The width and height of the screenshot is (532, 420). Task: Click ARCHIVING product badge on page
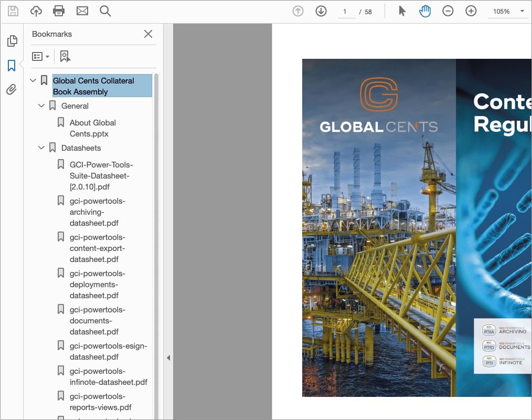point(504,330)
